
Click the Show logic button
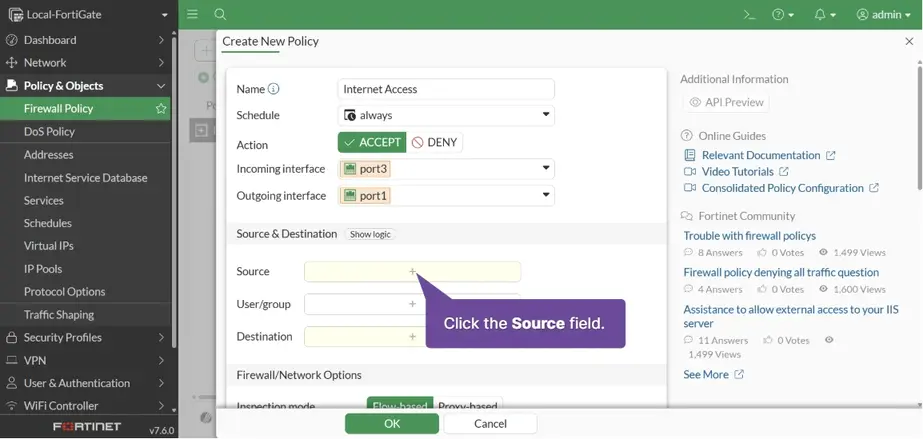tap(370, 234)
